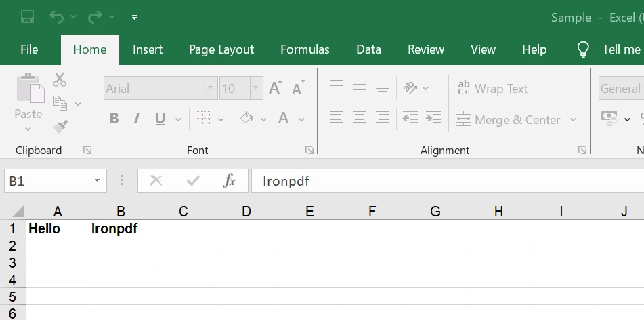Switch to the Insert tab
This screenshot has height=320, width=644.
coord(148,49)
